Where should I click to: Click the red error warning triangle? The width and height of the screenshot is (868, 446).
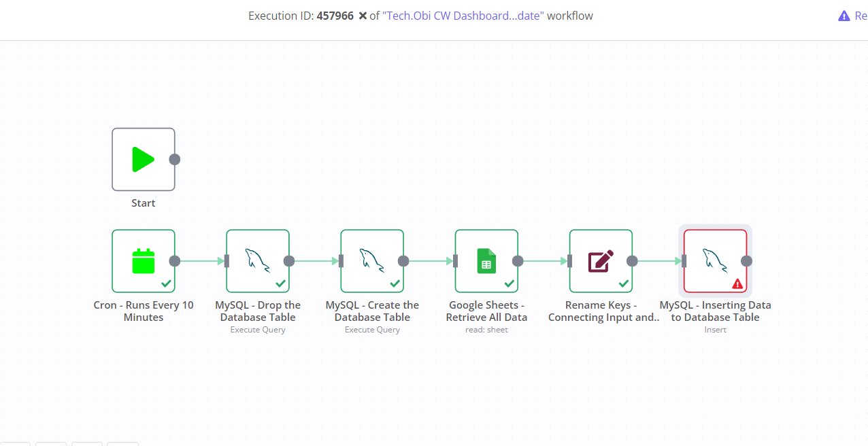tap(737, 284)
